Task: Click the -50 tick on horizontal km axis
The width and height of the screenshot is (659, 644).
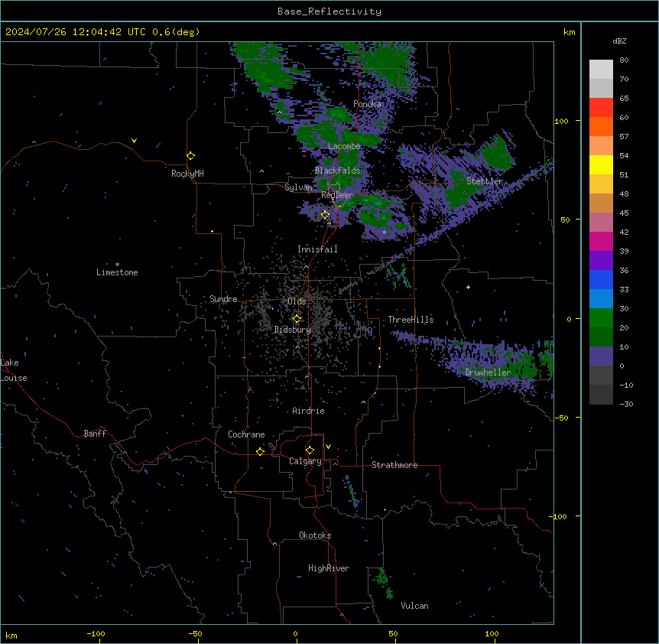Action: (x=195, y=633)
